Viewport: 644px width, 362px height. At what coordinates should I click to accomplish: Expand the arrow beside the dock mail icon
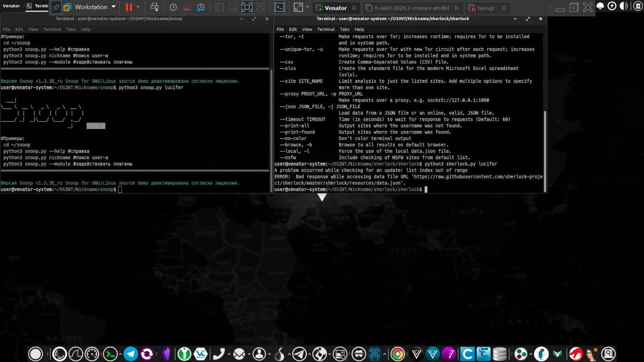[249, 354]
